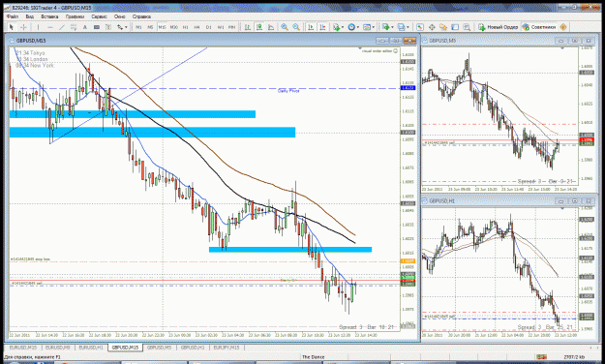Switch to the EURUSD,M15 chart tab
This screenshot has width=605, height=364.
(23, 348)
